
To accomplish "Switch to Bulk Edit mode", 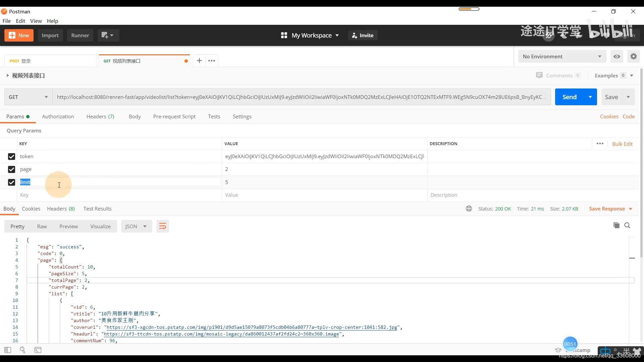I will (622, 144).
